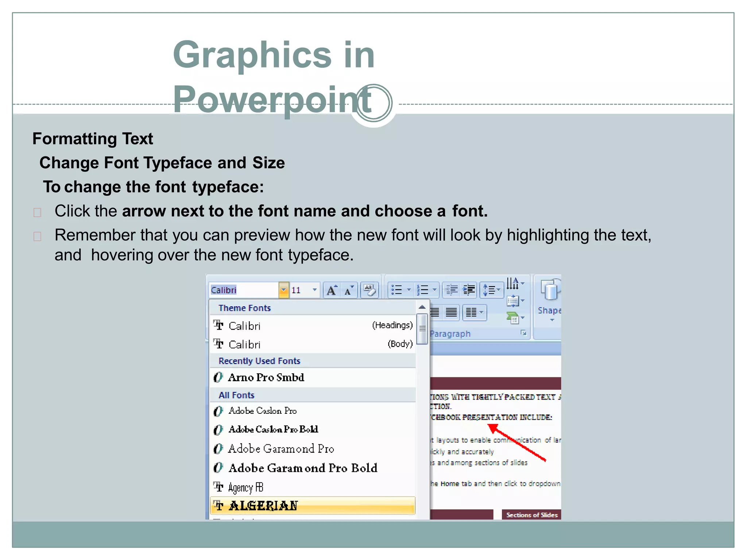Increase the list indent level
The width and height of the screenshot is (747, 560).
469,290
